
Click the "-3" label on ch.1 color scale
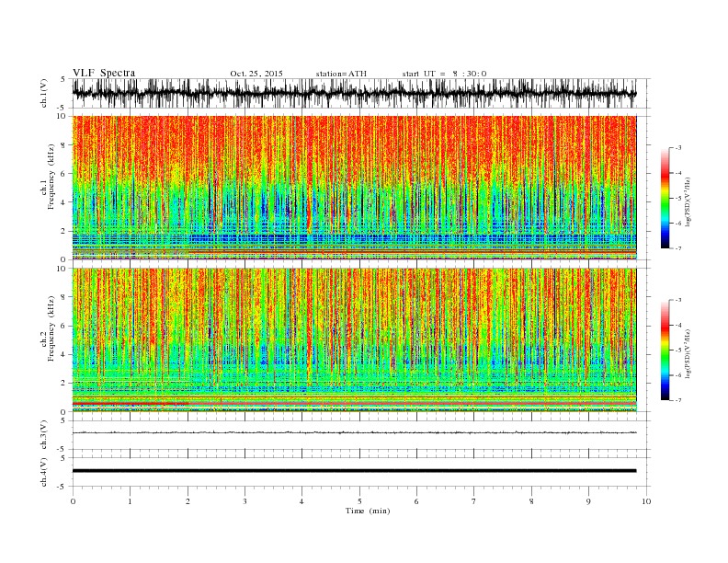(678, 148)
